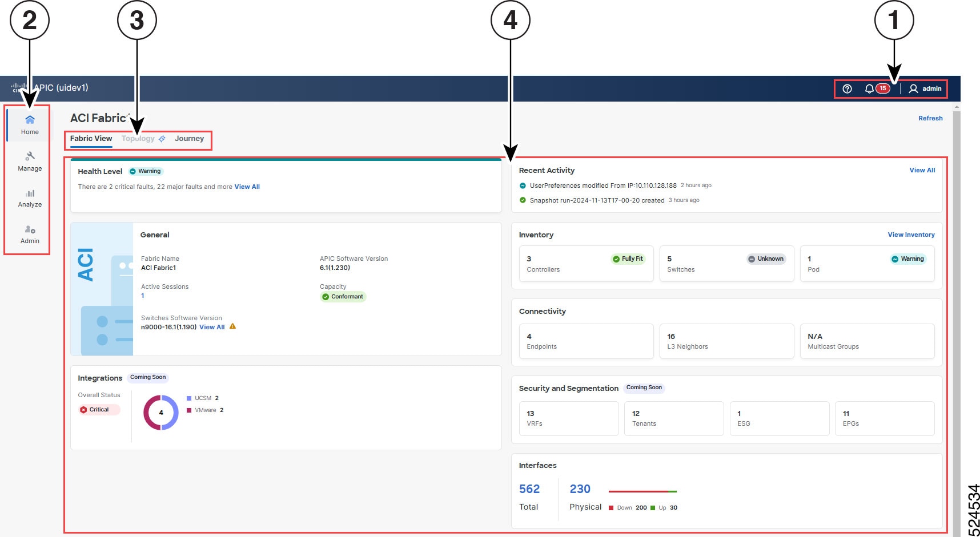Click the Snapshot created green check icon
This screenshot has height=537, width=980.
pyautogui.click(x=523, y=200)
